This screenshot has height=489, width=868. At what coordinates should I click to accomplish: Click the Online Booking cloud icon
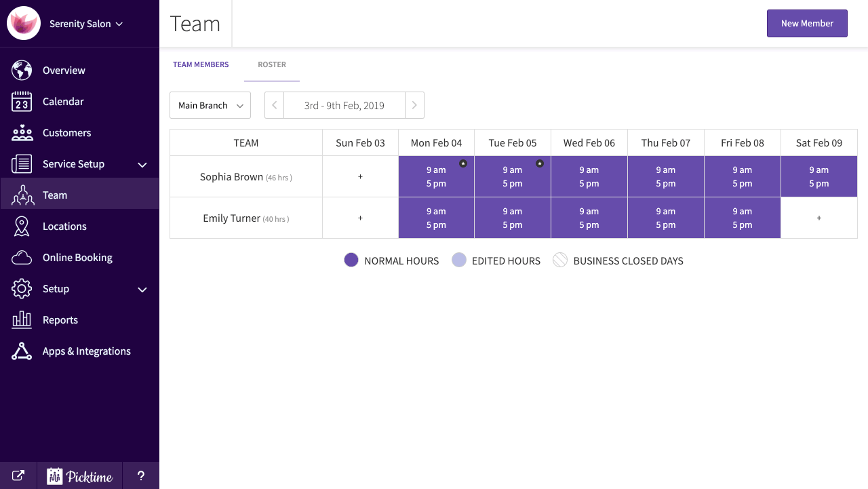coord(22,258)
